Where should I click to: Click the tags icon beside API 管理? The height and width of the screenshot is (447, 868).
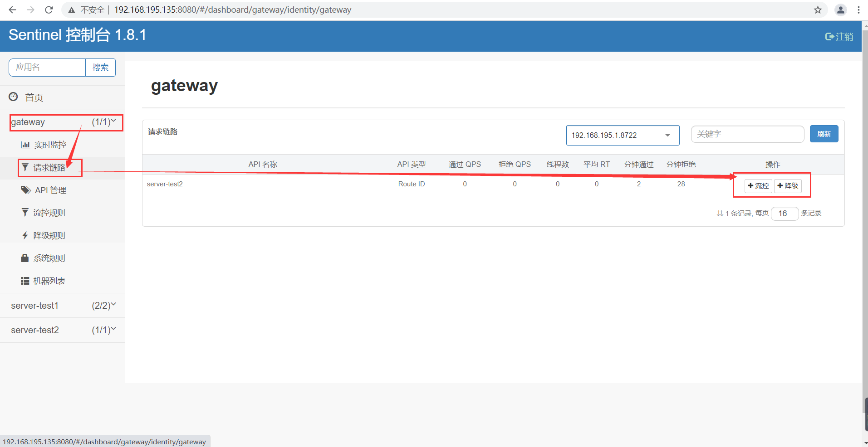tap(26, 190)
